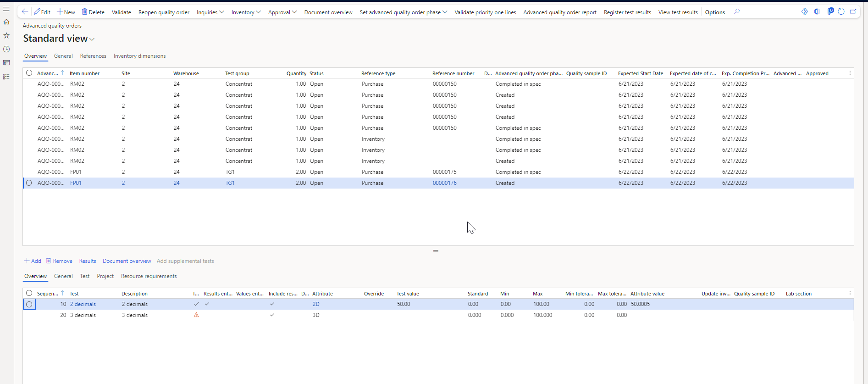This screenshot has width=868, height=384.
Task: Open reference number 00000176 link
Action: [444, 183]
